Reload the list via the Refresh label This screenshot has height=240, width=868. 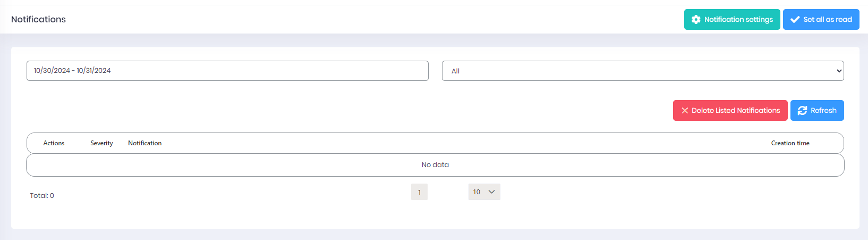pos(823,111)
